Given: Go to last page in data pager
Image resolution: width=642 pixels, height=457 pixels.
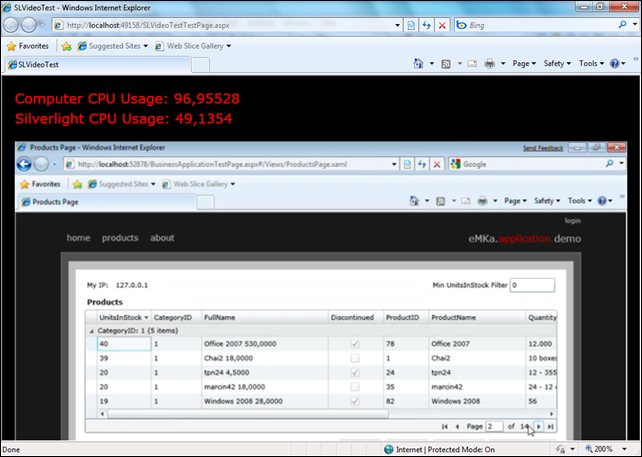Looking at the screenshot, I should [x=551, y=427].
